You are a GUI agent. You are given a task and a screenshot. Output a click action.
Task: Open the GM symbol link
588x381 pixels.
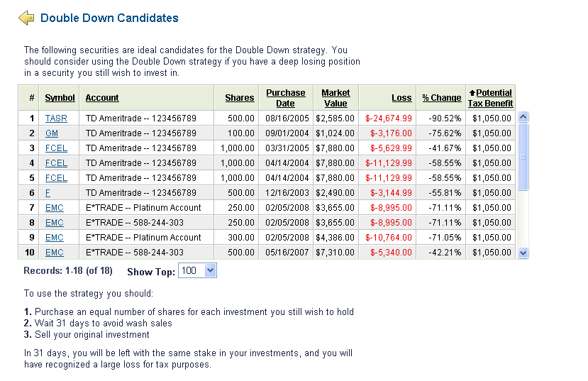52,133
